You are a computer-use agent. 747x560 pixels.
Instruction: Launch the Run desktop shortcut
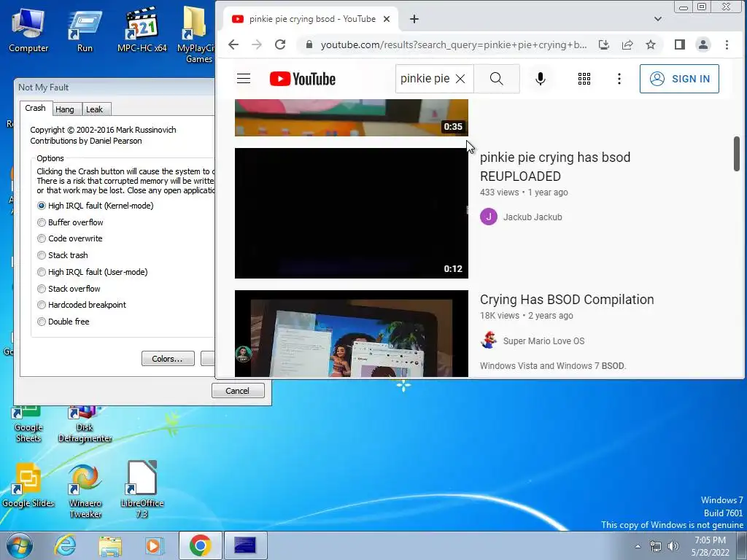coord(85,31)
